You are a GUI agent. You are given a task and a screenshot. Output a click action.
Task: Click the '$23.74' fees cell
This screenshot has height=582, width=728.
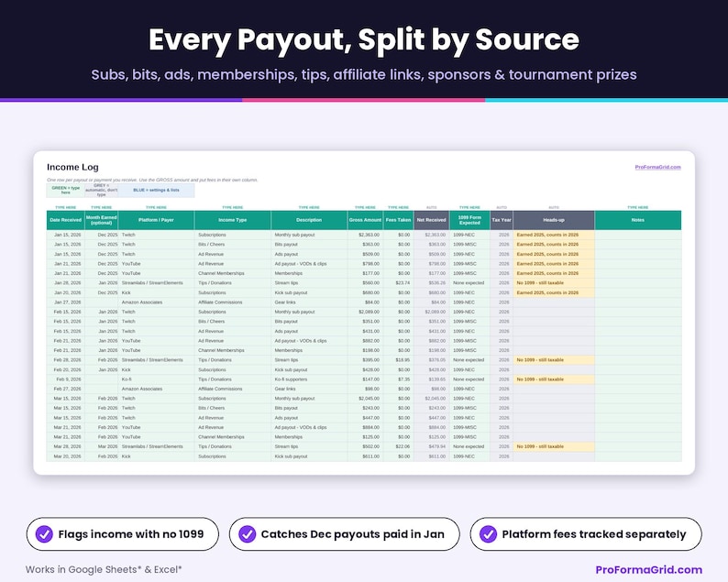point(398,283)
